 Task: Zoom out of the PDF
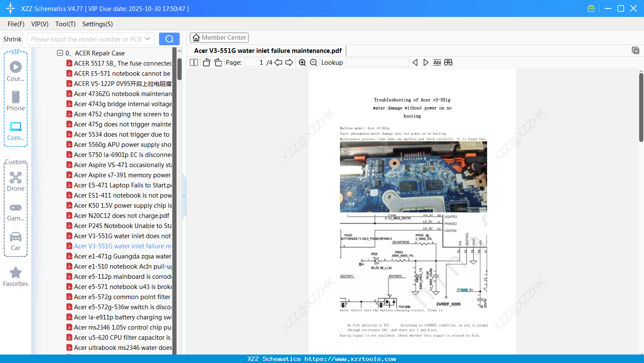[313, 63]
